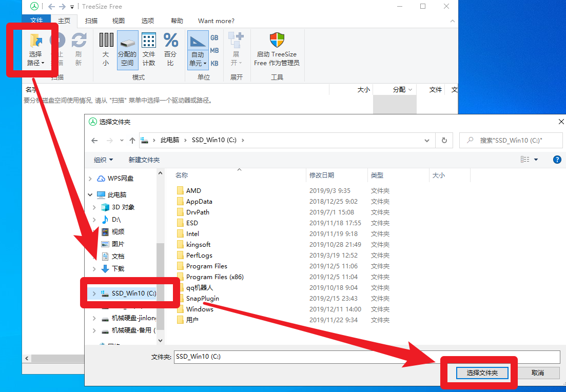Set size unit to GB
Screen dimensions: 566x392
[x=214, y=37]
